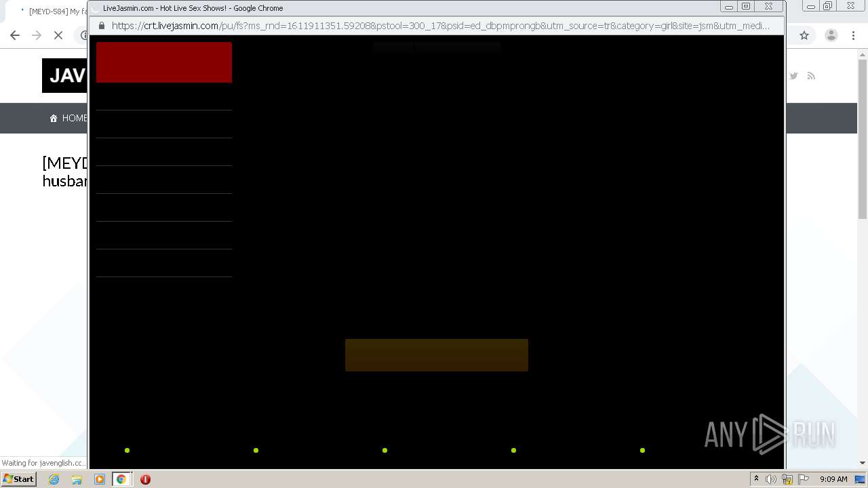Open the Windows Start menu
Screen dimensions: 868x488
point(18,479)
